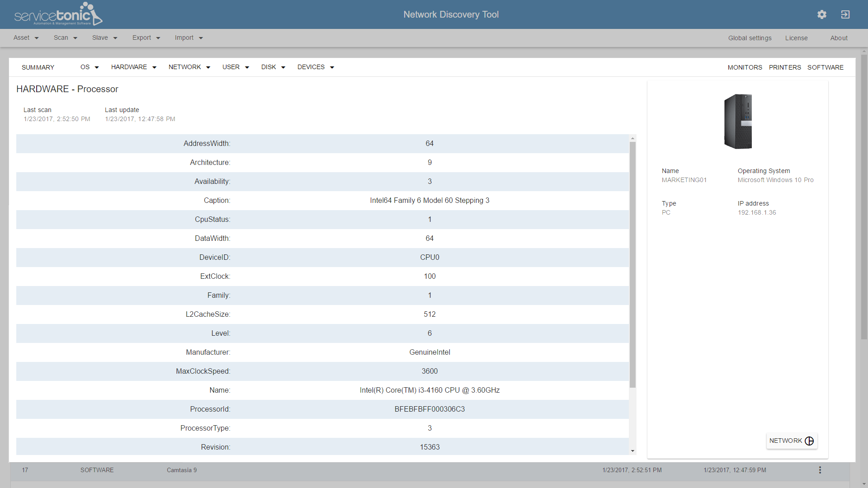
Task: Open the SOFTWARE tab
Action: (825, 67)
